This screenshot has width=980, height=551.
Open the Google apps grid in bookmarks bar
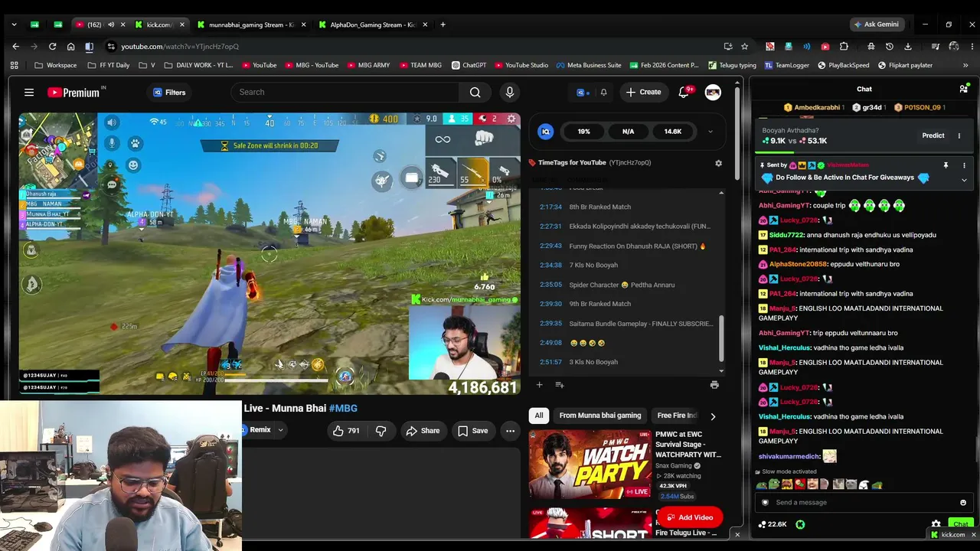(x=14, y=65)
